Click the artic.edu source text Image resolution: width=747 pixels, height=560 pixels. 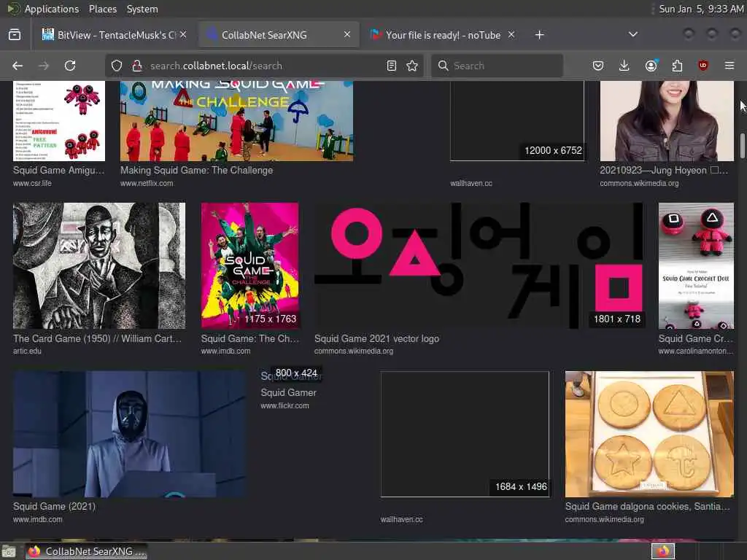coord(27,351)
